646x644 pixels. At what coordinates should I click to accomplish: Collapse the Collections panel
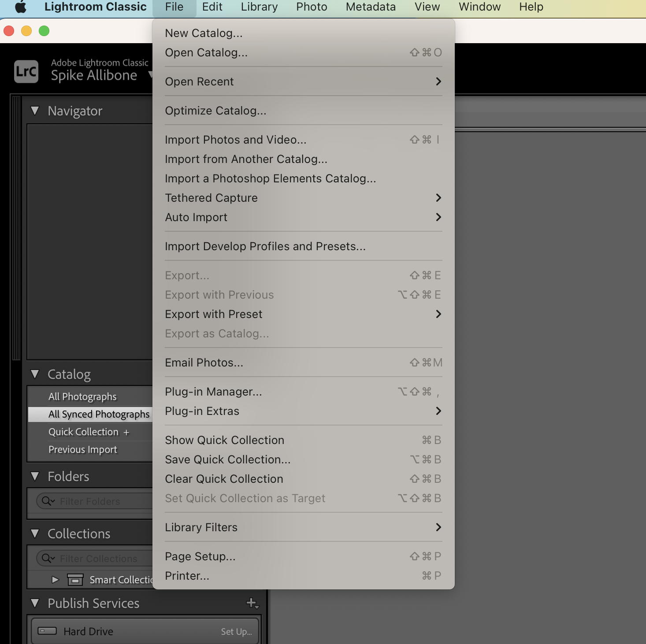pyautogui.click(x=35, y=533)
